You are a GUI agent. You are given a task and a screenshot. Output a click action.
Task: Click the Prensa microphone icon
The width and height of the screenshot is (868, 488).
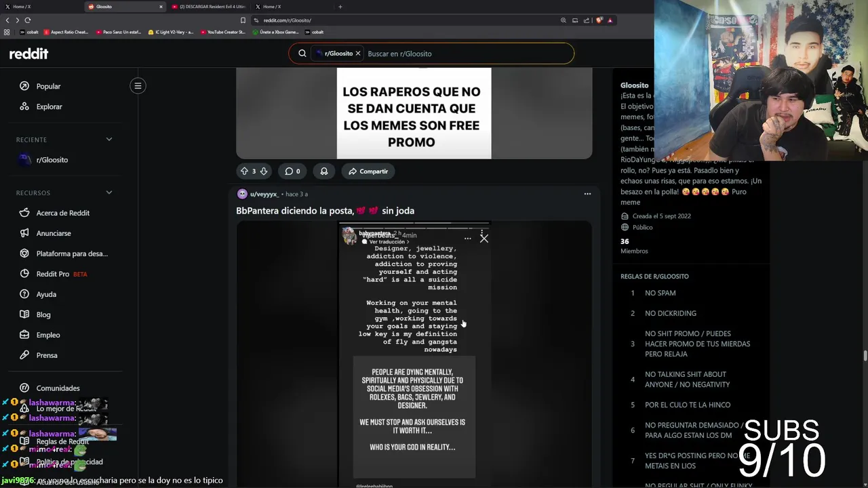[24, 355]
